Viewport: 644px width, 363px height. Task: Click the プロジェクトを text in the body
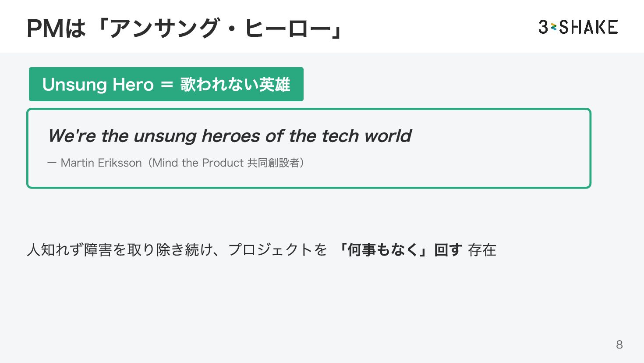click(x=277, y=250)
